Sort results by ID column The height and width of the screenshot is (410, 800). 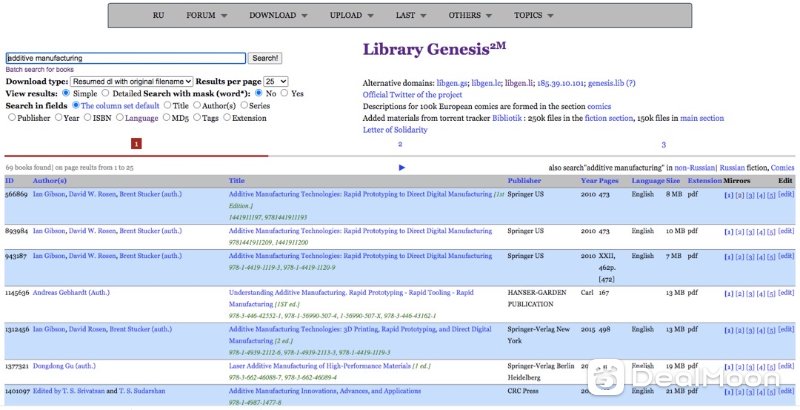[9, 181]
